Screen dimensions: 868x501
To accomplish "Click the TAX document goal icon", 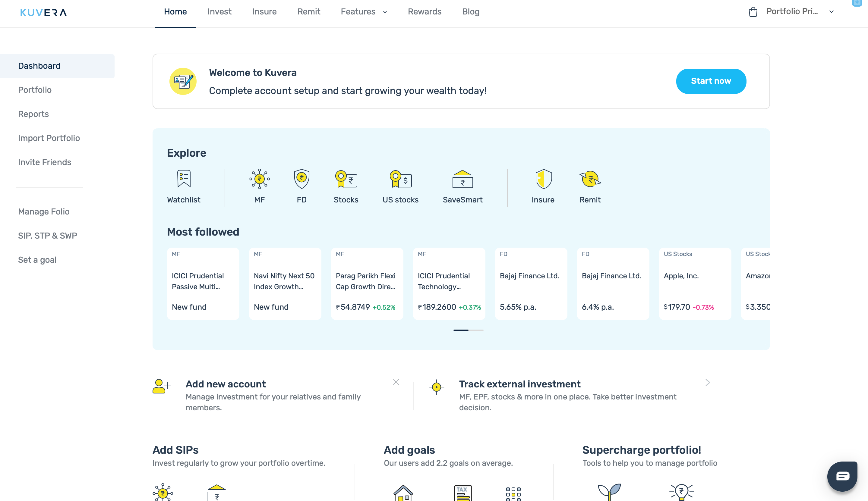I will point(463,493).
